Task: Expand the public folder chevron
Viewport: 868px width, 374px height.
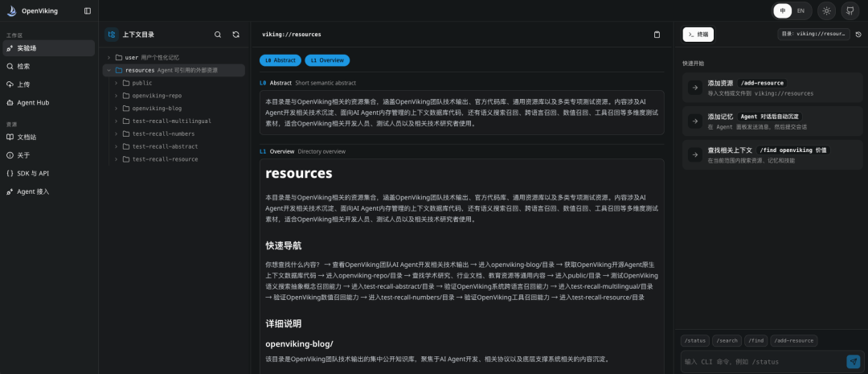Action: 117,83
